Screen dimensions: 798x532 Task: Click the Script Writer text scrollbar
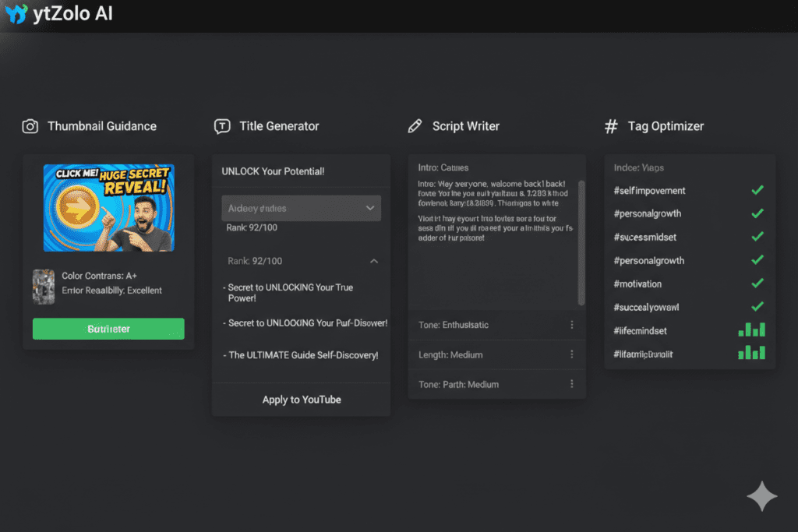tap(581, 241)
